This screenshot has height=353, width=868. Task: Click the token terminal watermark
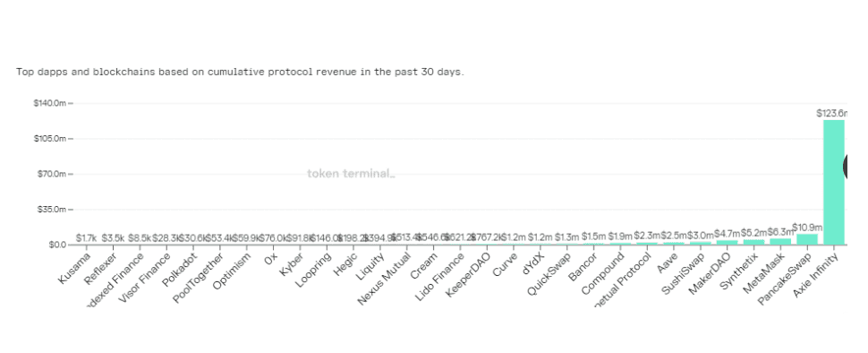pos(351,174)
